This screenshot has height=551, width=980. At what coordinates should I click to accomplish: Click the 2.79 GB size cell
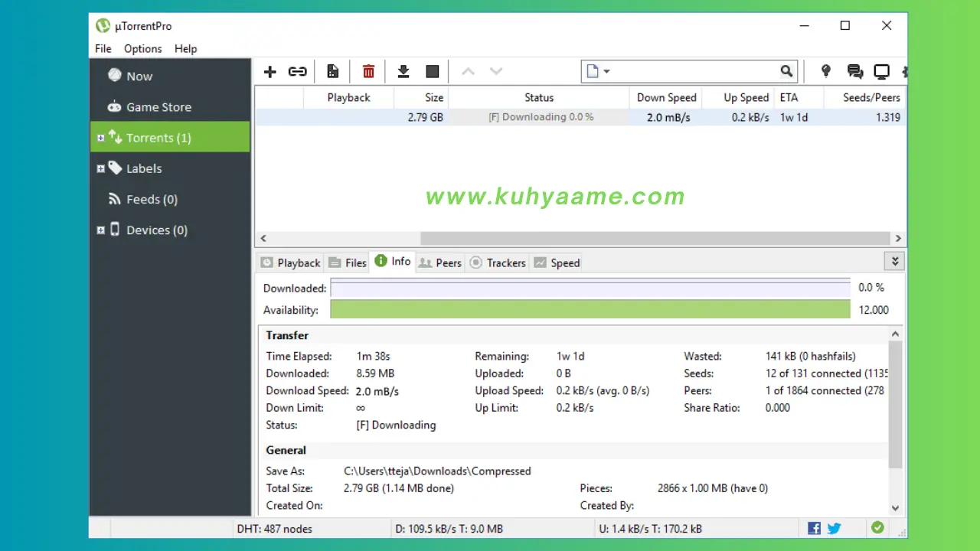pos(425,117)
